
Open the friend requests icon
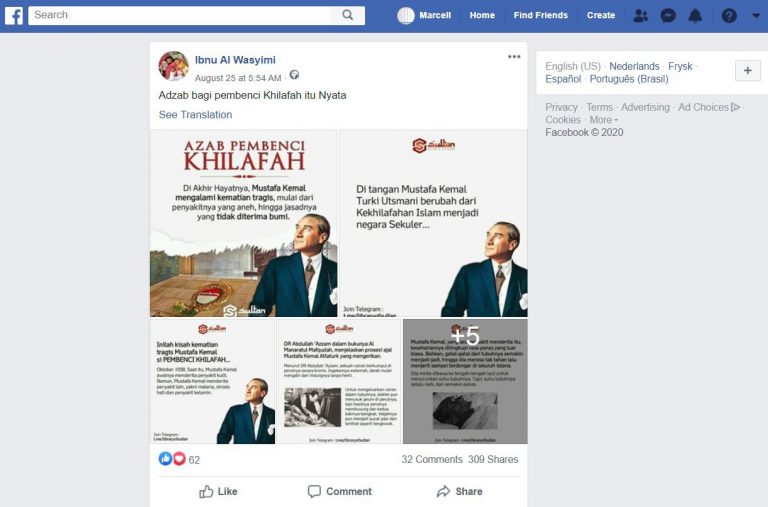640,16
